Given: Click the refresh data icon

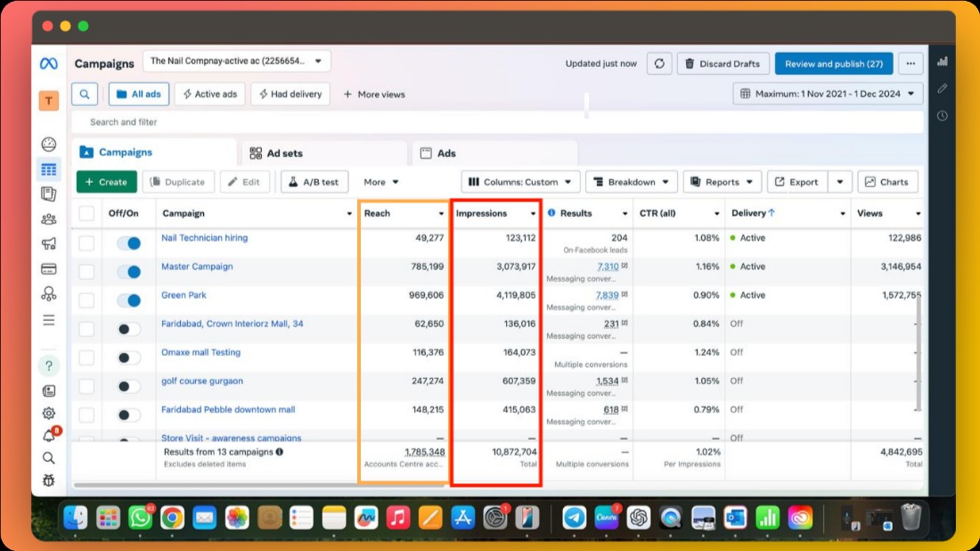Looking at the screenshot, I should pyautogui.click(x=659, y=64).
